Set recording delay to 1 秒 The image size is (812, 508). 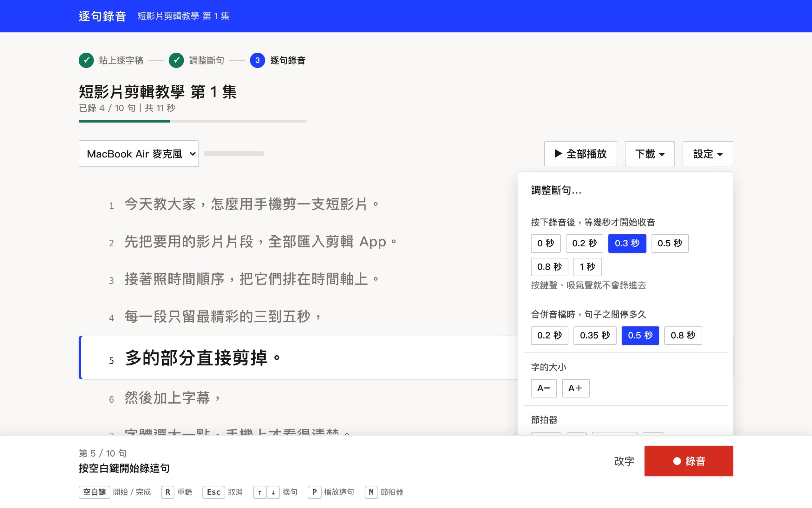(x=587, y=267)
